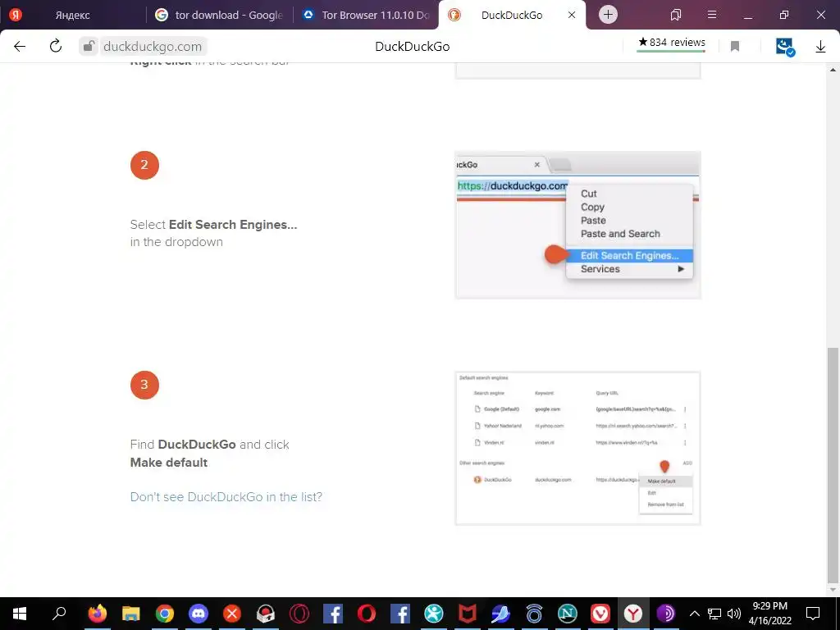
Task: Open the first Facebook taskbar icon
Action: 333,614
